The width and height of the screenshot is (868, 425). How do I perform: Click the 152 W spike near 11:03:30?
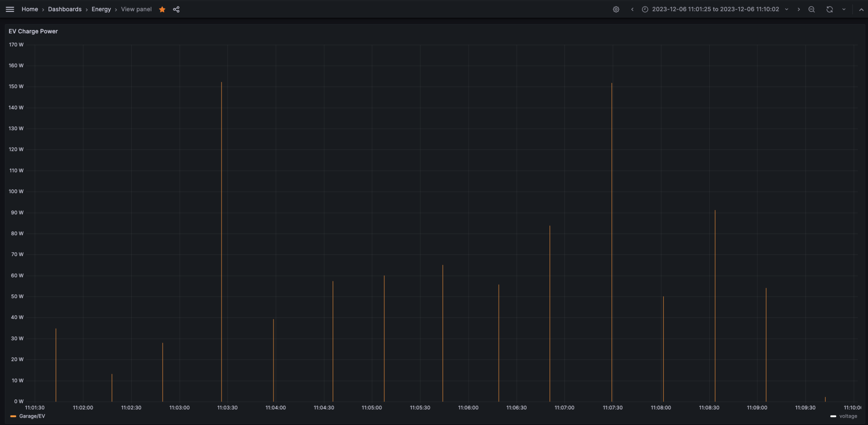[221, 241]
